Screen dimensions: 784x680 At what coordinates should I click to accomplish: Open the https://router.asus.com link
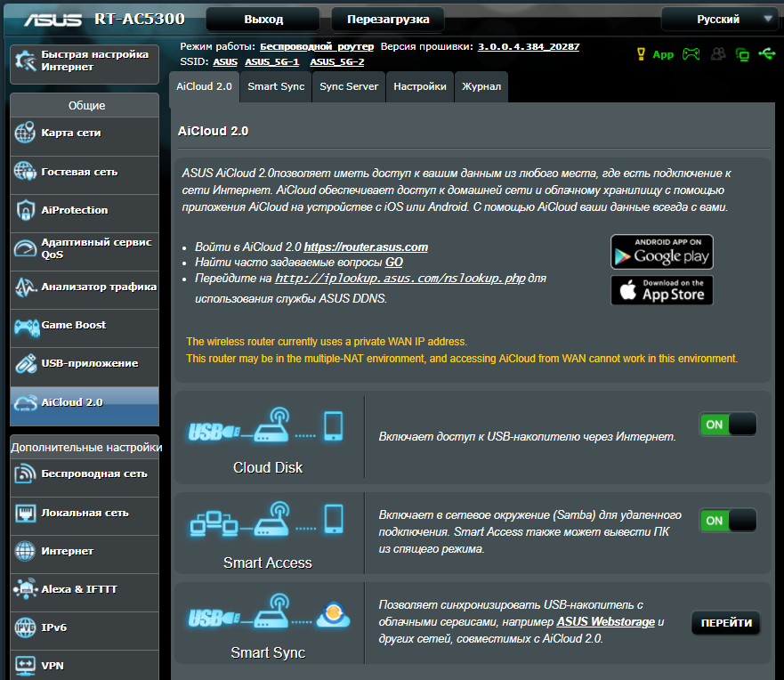tap(366, 247)
